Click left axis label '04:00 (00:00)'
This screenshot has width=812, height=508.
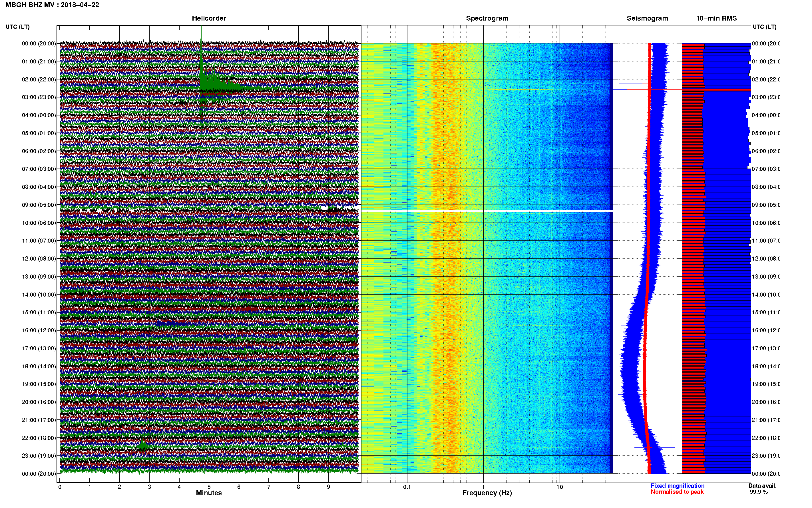click(x=39, y=115)
